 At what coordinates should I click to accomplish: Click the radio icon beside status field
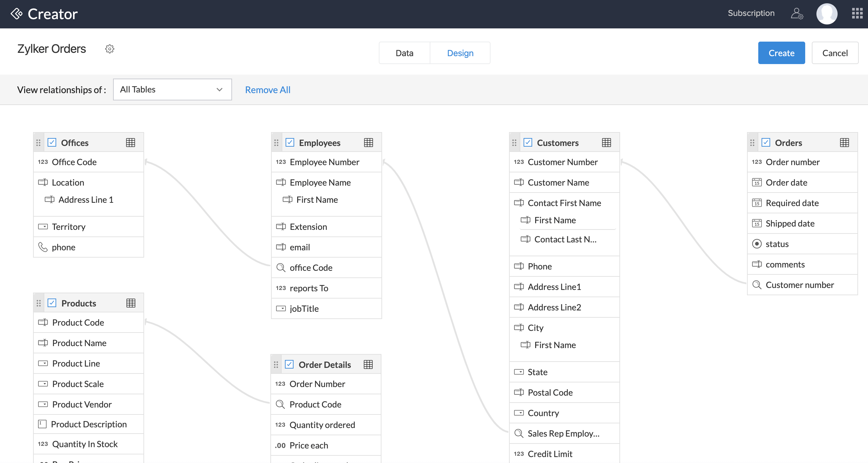click(x=757, y=243)
